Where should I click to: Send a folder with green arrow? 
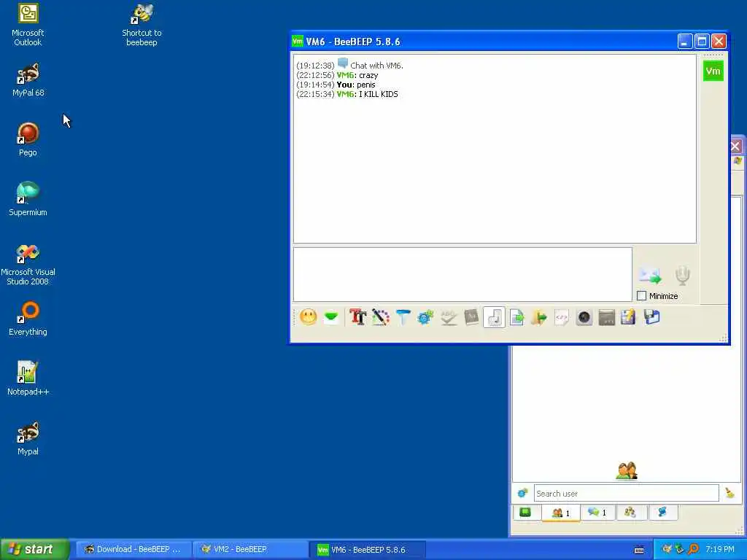click(x=539, y=317)
